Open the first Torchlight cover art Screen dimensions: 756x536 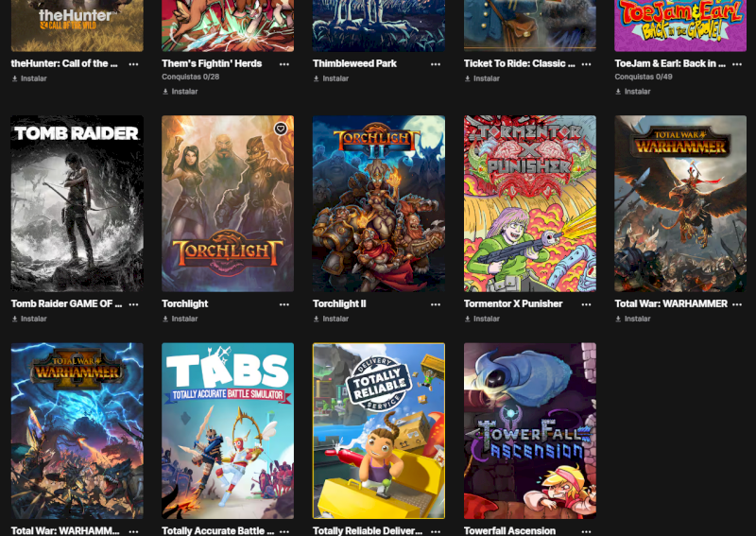pyautogui.click(x=228, y=203)
